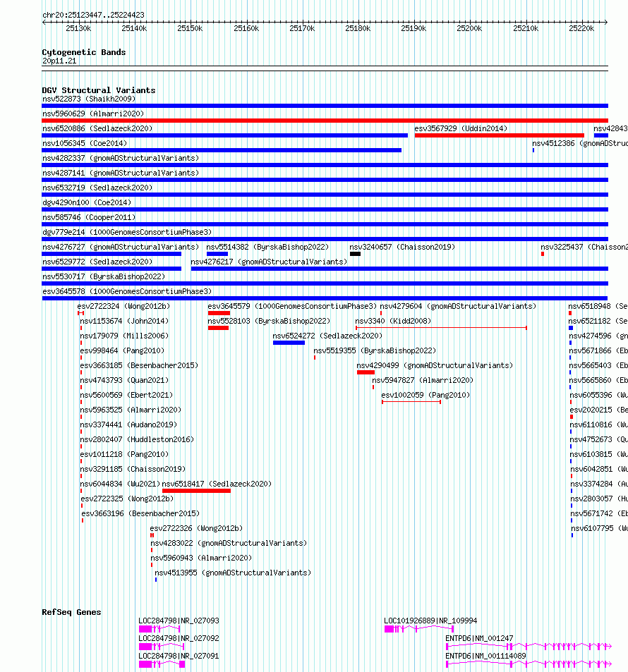The image size is (628, 672).
Task: Open esv2722326 (Wong2012b) variant label
Action: click(196, 528)
